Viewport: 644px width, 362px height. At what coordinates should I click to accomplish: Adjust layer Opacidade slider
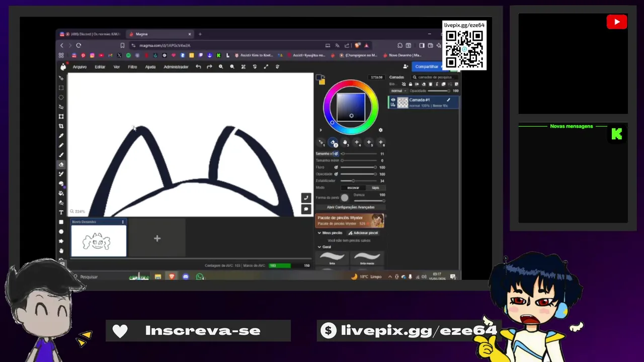(x=438, y=91)
